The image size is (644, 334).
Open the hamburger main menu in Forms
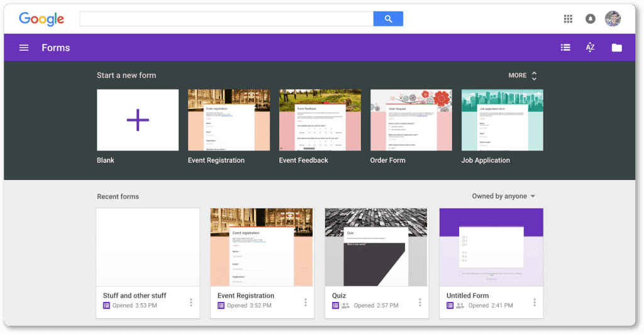(24, 48)
